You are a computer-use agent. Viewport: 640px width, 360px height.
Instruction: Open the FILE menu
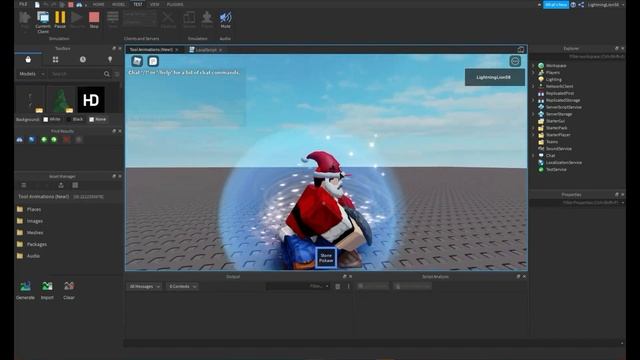23,4
